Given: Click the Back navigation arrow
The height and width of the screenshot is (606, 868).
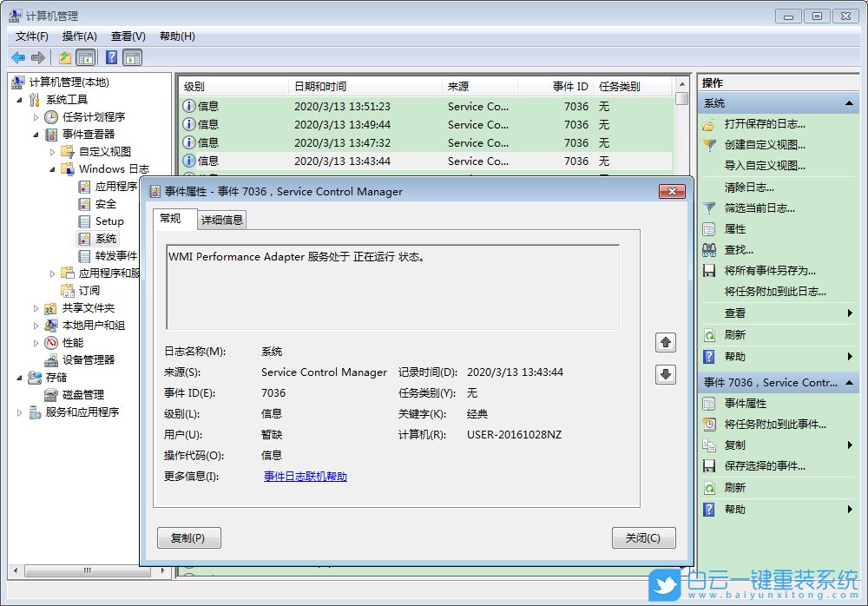Looking at the screenshot, I should [18, 57].
